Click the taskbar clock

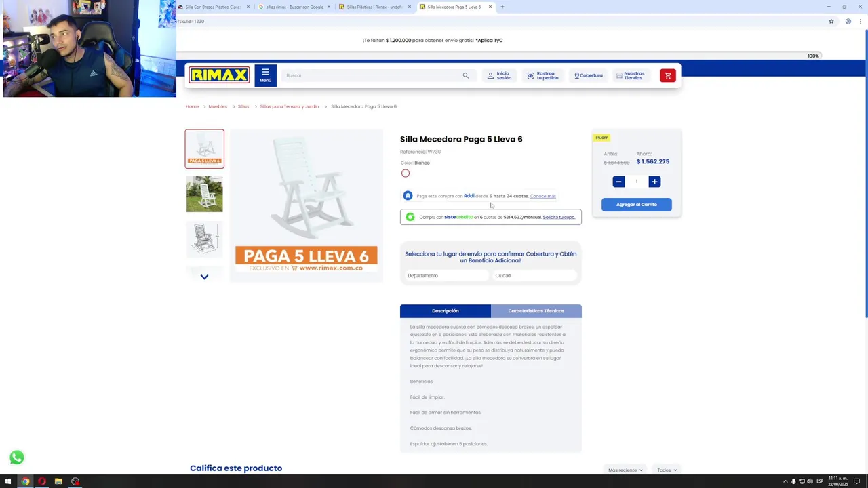coord(837,481)
